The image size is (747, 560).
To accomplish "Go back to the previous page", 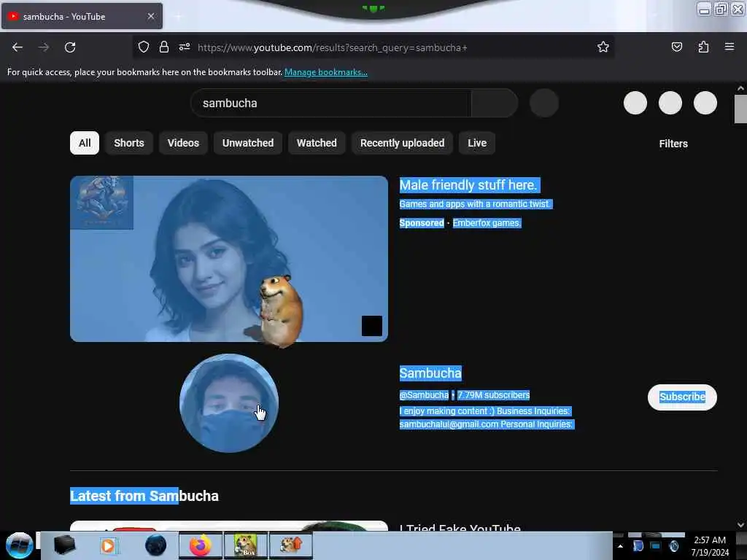I will (x=18, y=47).
